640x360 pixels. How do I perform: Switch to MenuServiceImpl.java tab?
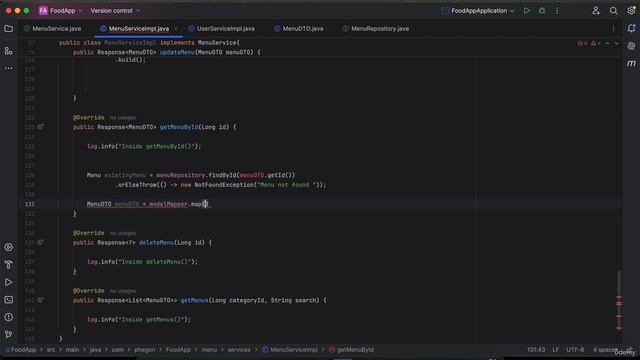(x=139, y=29)
